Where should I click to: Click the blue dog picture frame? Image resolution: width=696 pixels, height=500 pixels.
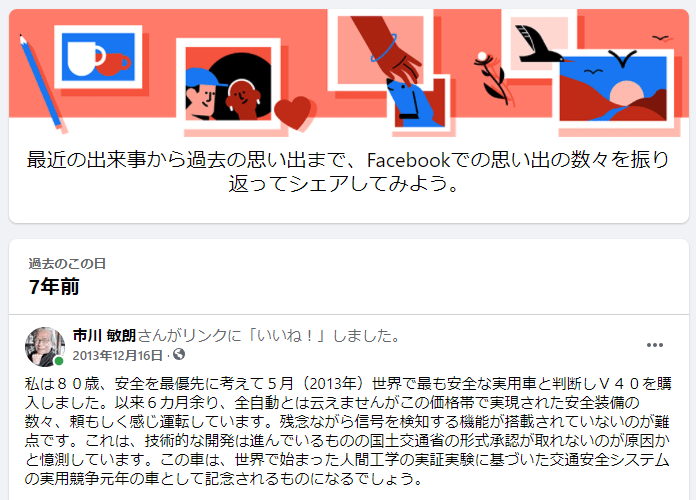(419, 105)
